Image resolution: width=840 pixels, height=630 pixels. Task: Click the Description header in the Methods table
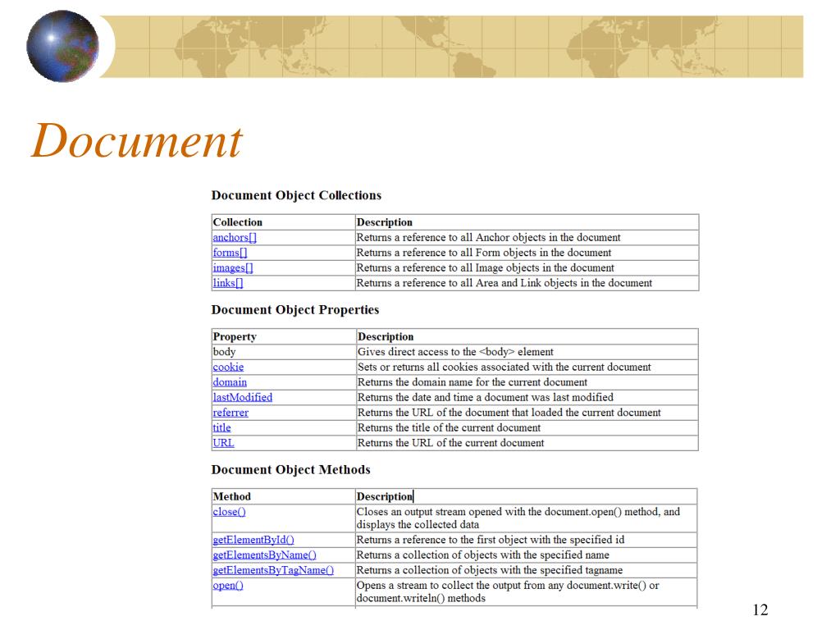click(385, 496)
